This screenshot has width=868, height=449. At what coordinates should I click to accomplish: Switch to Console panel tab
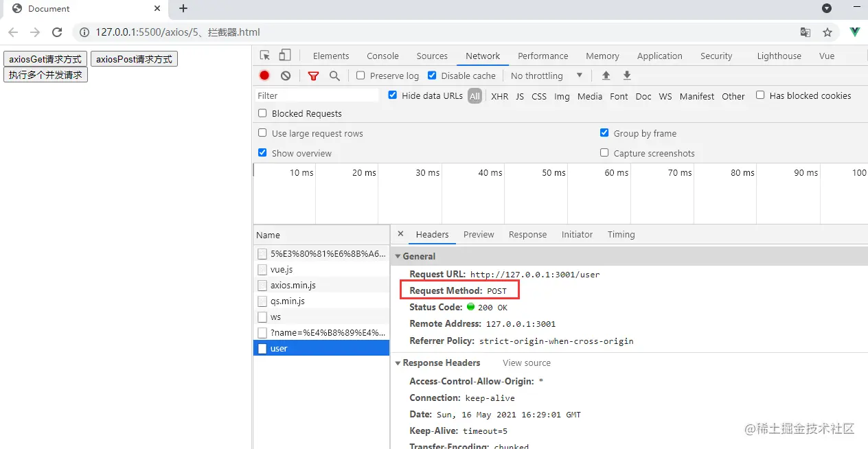pos(382,56)
